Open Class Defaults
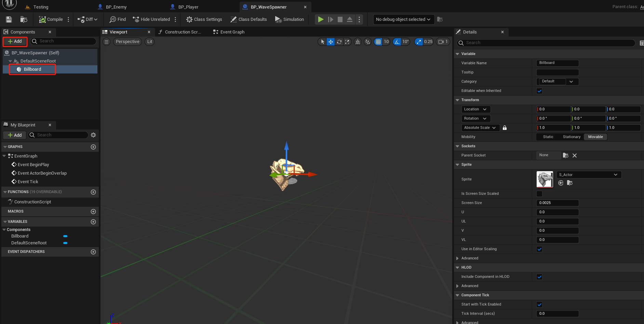 [x=249, y=19]
